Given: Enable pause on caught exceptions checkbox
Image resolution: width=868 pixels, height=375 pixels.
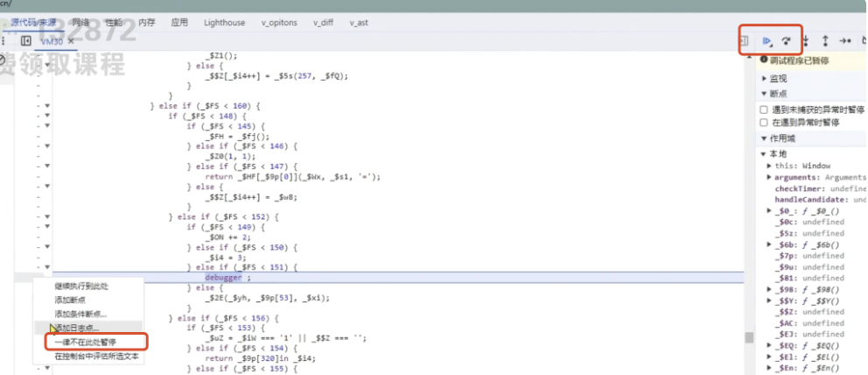Looking at the screenshot, I should coord(764,123).
